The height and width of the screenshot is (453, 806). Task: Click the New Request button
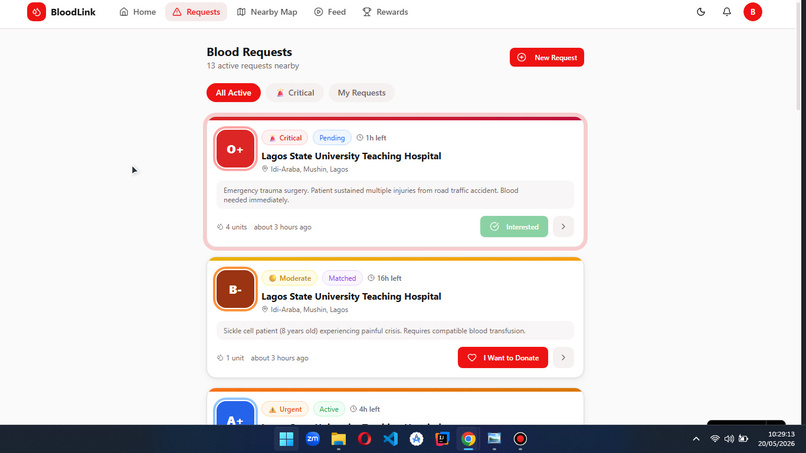(546, 57)
